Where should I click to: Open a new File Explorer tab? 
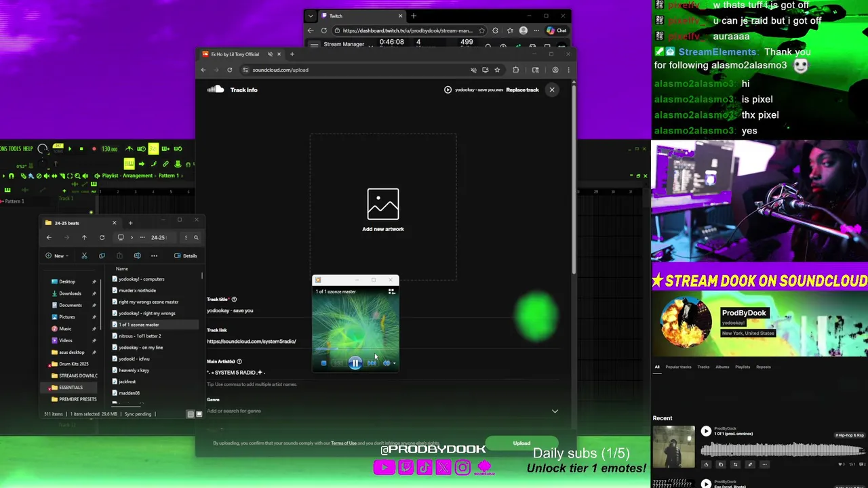[130, 223]
